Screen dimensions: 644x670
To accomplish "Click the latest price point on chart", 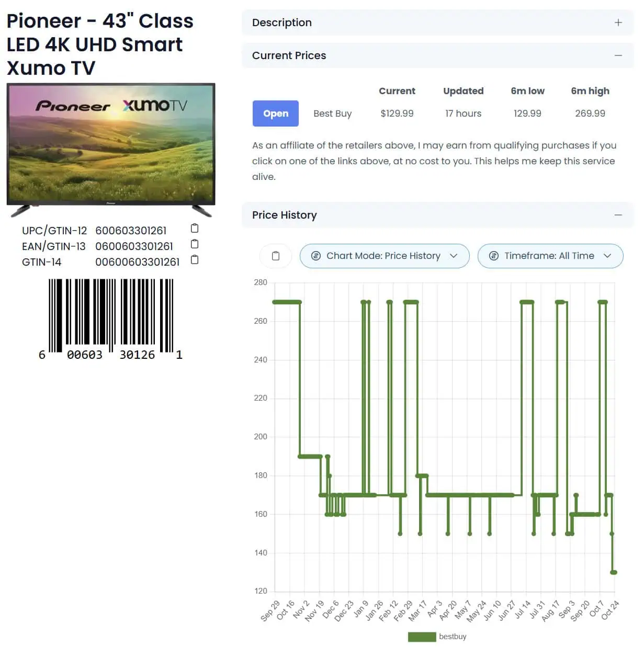I will (614, 572).
